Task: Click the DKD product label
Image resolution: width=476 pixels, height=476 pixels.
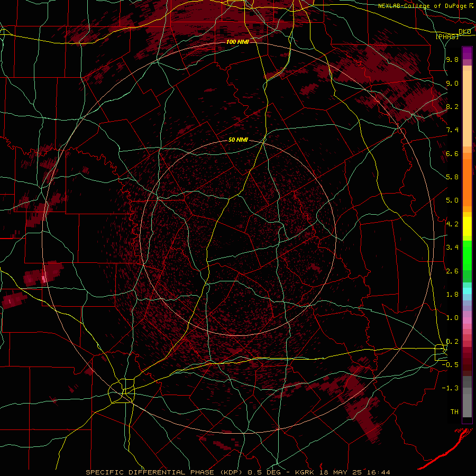Action: [x=465, y=32]
